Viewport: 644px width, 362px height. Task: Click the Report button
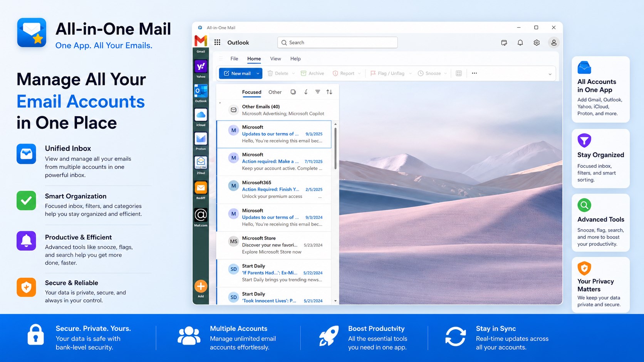[x=344, y=73]
